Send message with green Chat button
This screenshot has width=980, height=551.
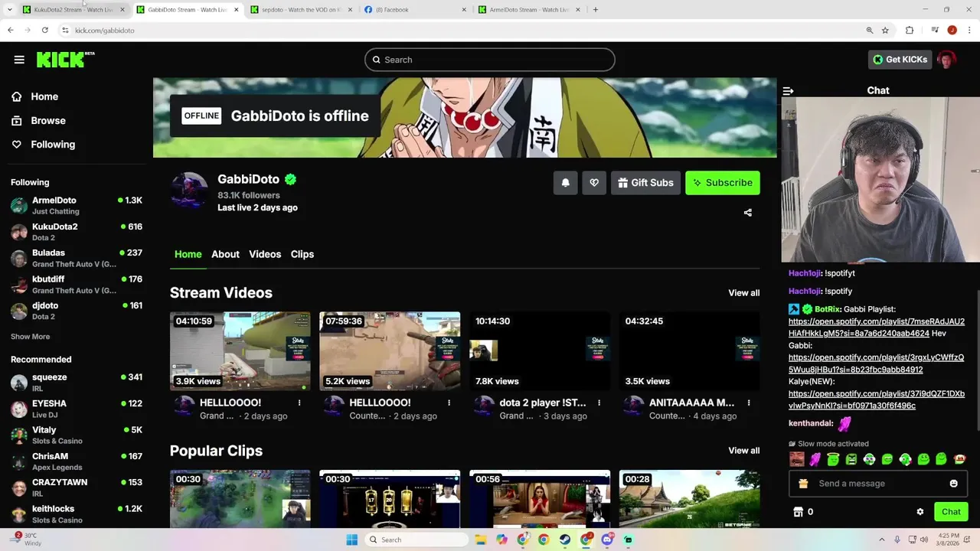[951, 512]
